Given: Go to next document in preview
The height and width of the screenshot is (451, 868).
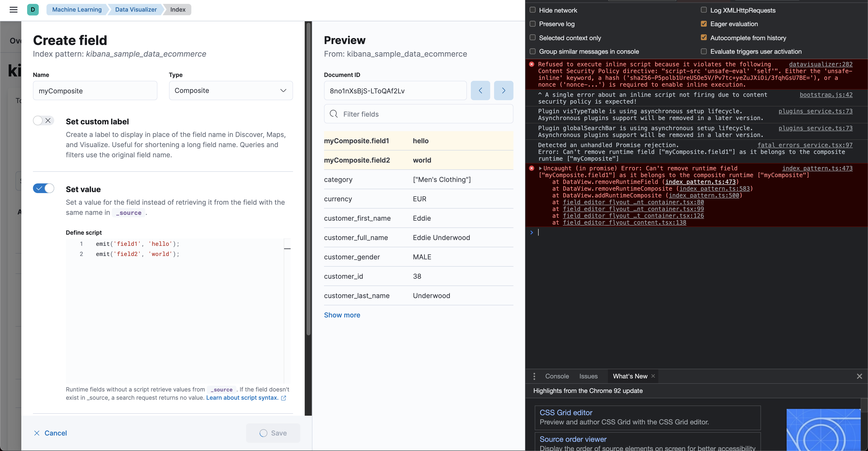Looking at the screenshot, I should (504, 90).
